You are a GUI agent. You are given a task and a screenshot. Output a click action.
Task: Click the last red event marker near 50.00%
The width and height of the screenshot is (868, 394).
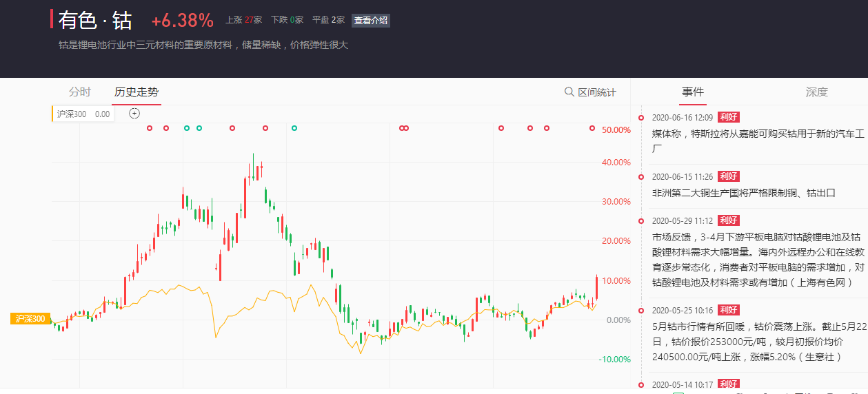592,128
